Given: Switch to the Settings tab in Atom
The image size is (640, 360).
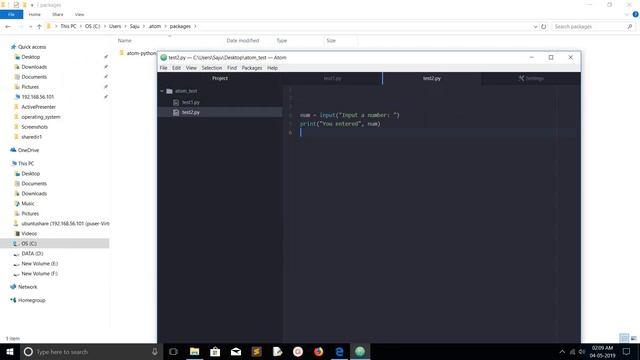Looking at the screenshot, I should pos(531,78).
